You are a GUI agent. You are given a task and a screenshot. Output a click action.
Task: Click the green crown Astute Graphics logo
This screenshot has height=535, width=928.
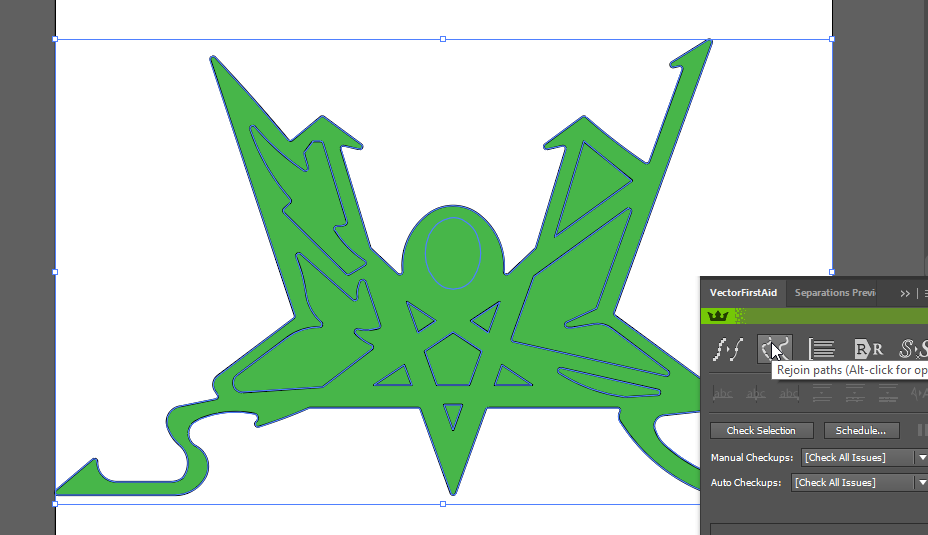click(x=718, y=316)
